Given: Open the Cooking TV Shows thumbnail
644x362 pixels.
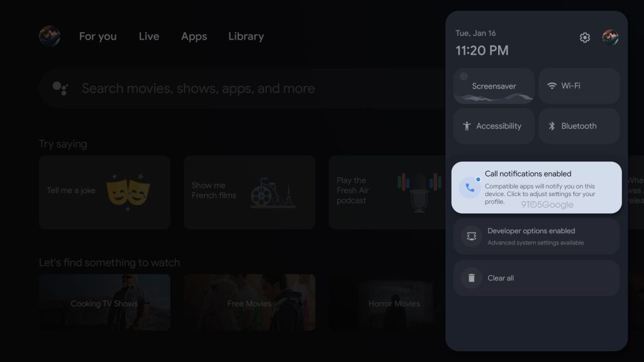Looking at the screenshot, I should coord(104,302).
